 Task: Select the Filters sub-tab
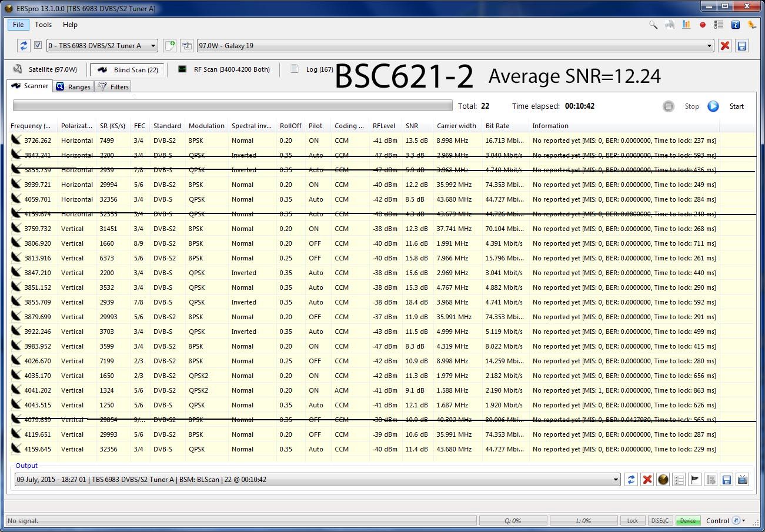click(113, 86)
